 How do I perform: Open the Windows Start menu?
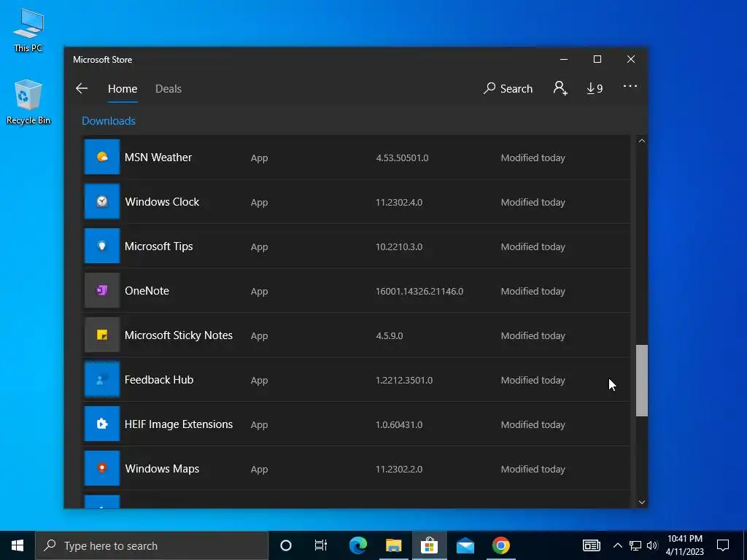[18, 545]
